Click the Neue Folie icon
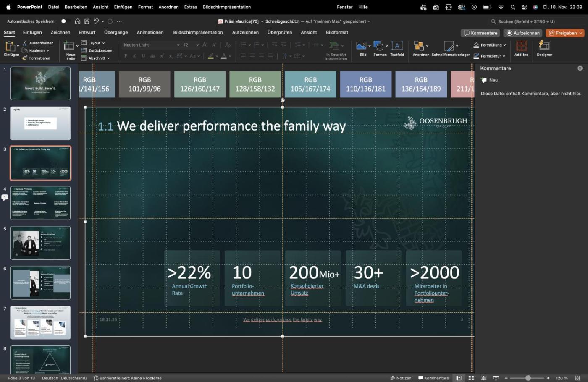The width and height of the screenshot is (588, 382). [x=69, y=46]
